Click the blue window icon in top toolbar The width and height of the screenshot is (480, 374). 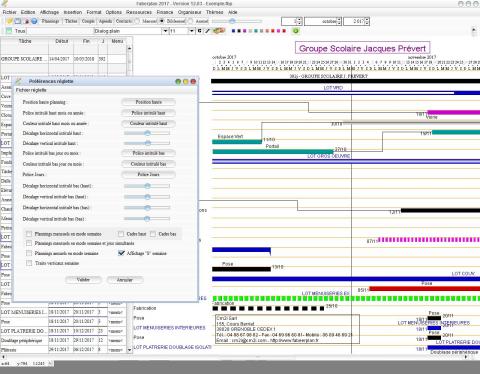click(x=18, y=21)
